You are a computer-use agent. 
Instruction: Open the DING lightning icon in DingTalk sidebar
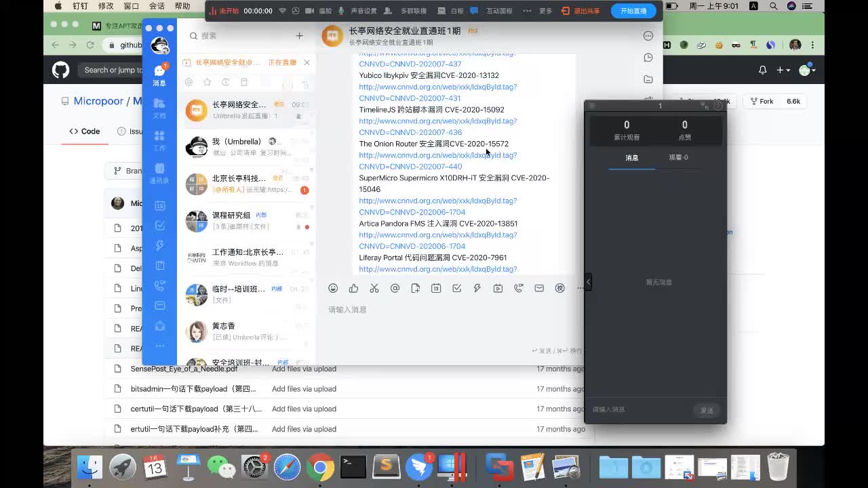(160, 245)
